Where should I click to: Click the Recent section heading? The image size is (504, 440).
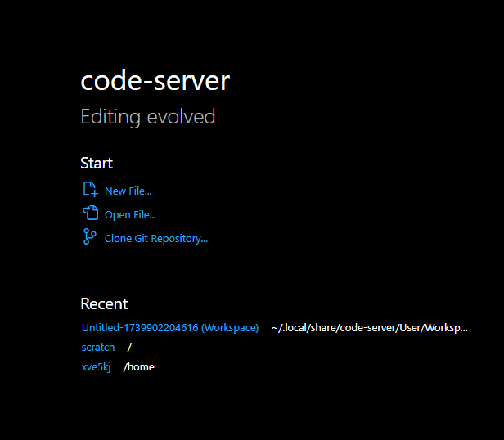104,304
